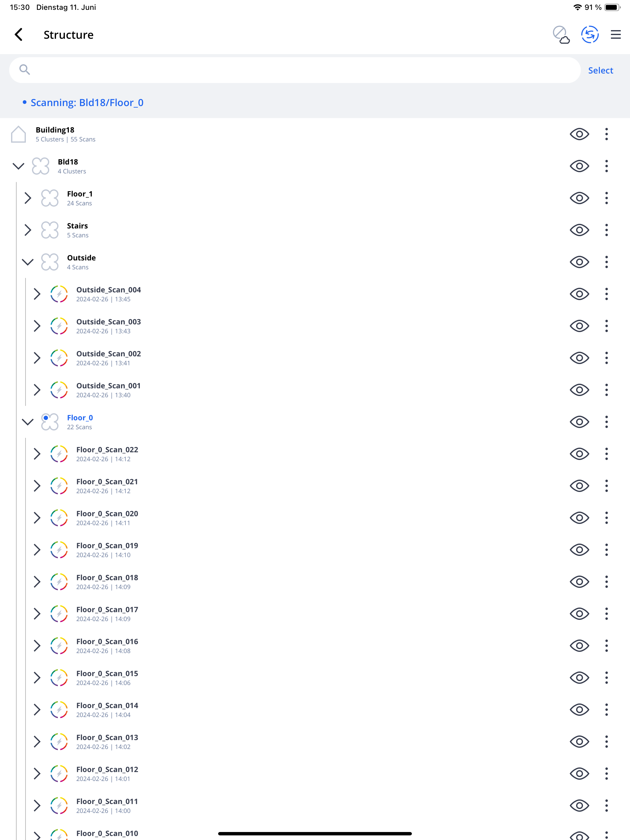The image size is (630, 840).
Task: Tap the Floor_0_Scan_016 timestamp 14:08
Action: coord(123,651)
